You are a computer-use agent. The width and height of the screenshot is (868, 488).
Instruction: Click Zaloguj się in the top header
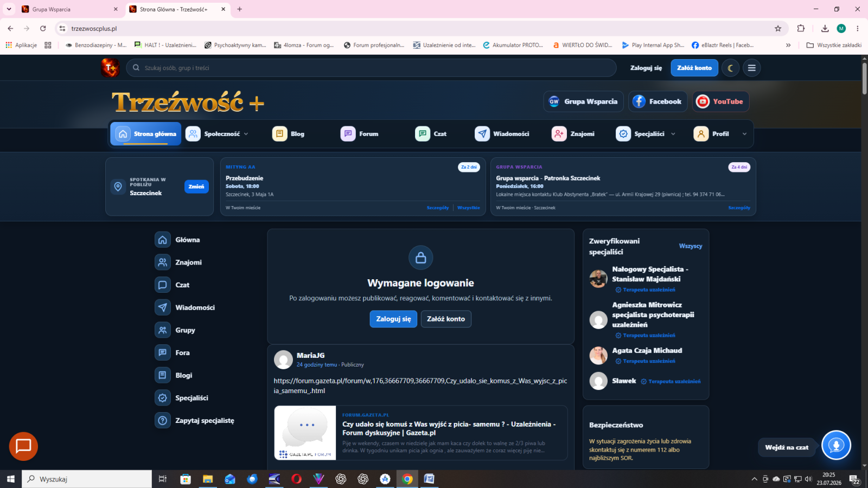pos(646,68)
